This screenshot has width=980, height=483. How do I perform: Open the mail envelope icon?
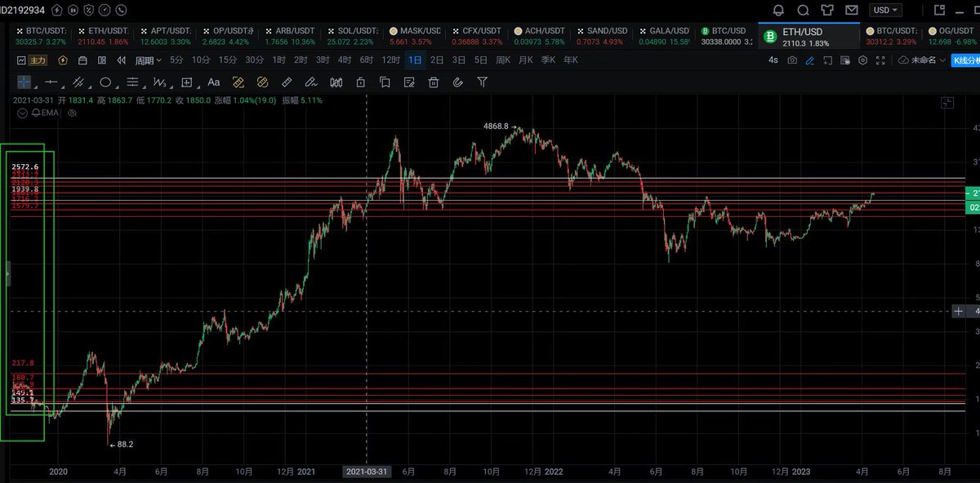pos(852,10)
